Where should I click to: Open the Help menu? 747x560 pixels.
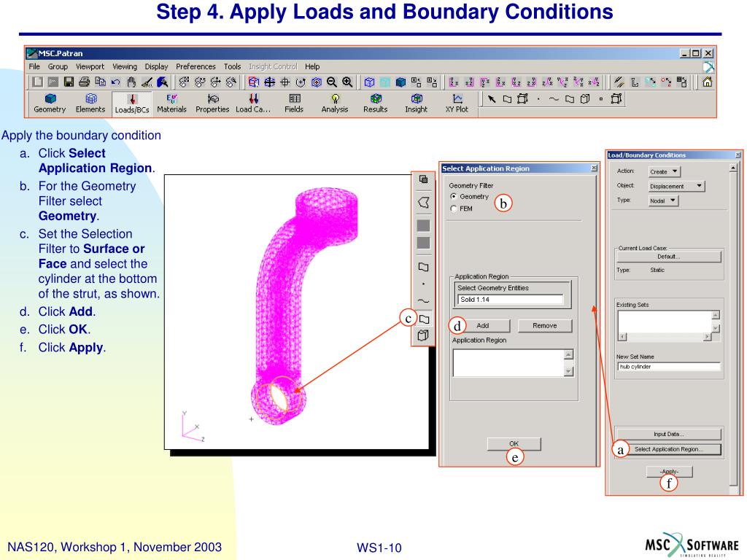(x=312, y=66)
